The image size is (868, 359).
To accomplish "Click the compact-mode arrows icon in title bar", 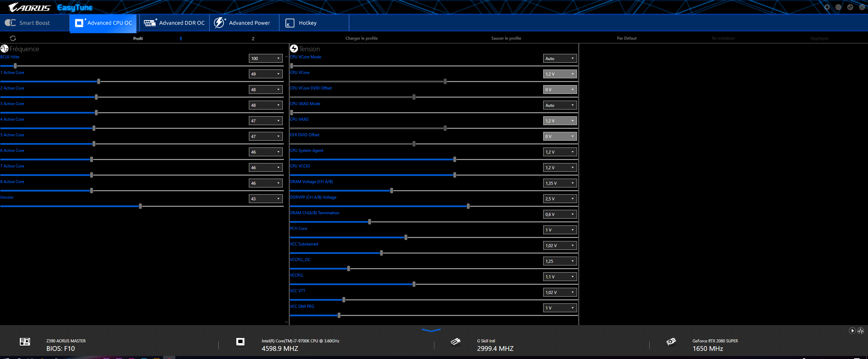I will point(850,7).
